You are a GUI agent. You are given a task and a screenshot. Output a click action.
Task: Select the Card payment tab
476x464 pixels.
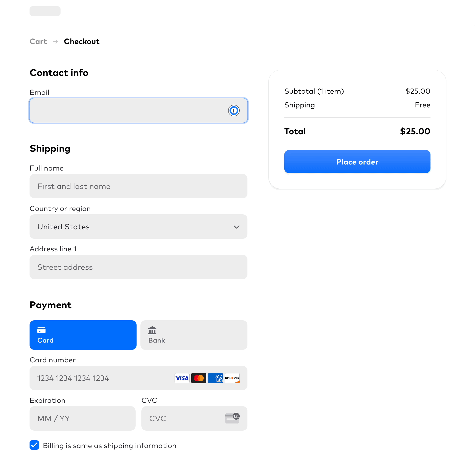(83, 335)
